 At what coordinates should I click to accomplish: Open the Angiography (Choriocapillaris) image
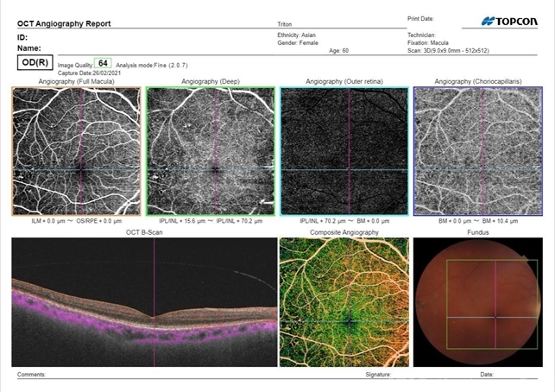point(477,150)
